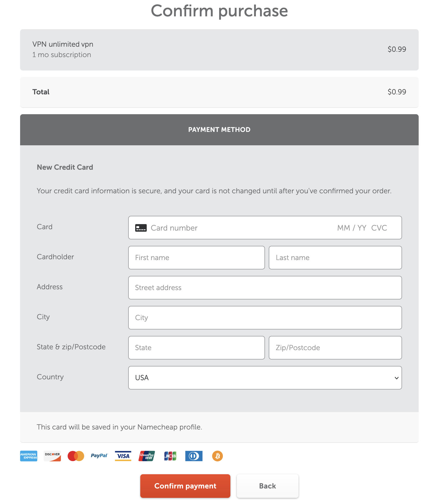This screenshot has height=504, width=442.
Task: Focus the State input field
Action: [197, 348]
